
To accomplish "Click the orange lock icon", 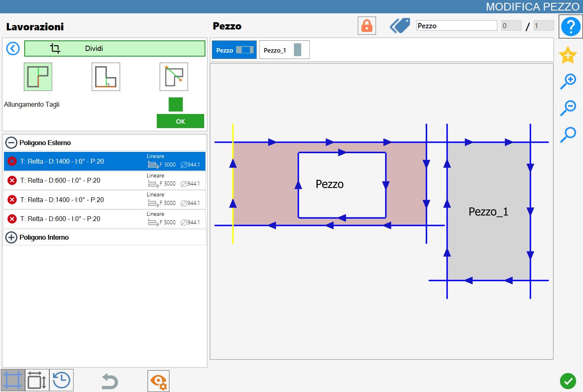I will (367, 26).
